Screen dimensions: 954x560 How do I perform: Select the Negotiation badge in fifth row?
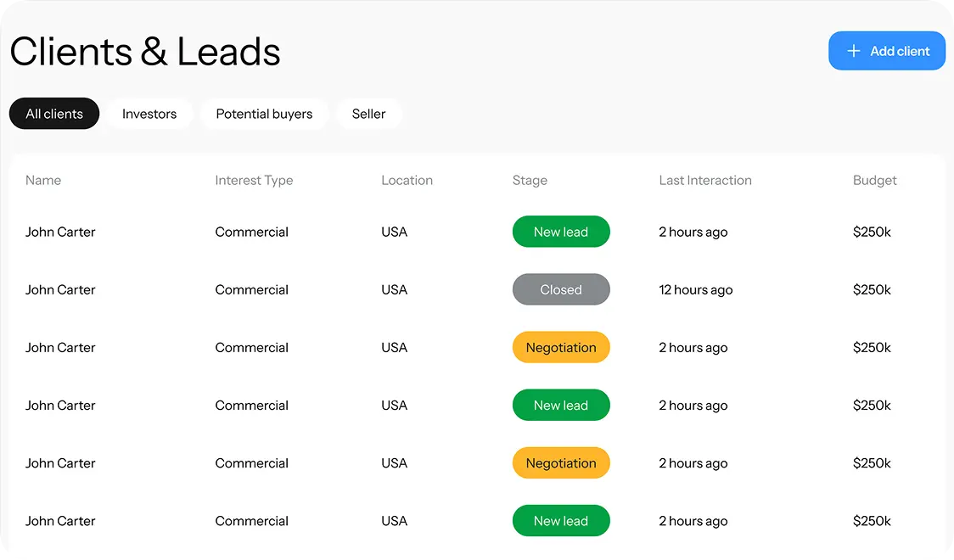click(561, 463)
